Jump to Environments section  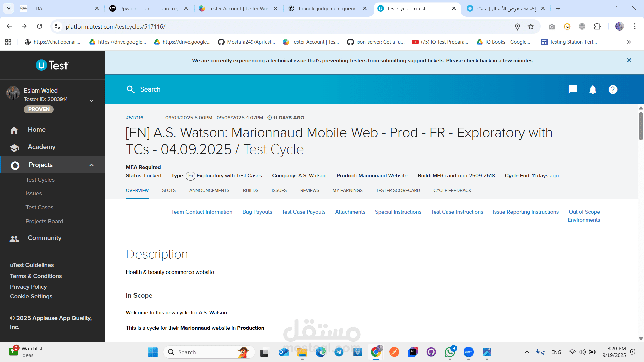[x=584, y=220]
